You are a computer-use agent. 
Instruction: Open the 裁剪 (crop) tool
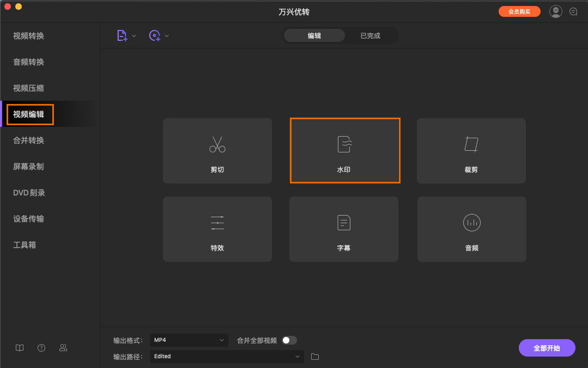[471, 151]
